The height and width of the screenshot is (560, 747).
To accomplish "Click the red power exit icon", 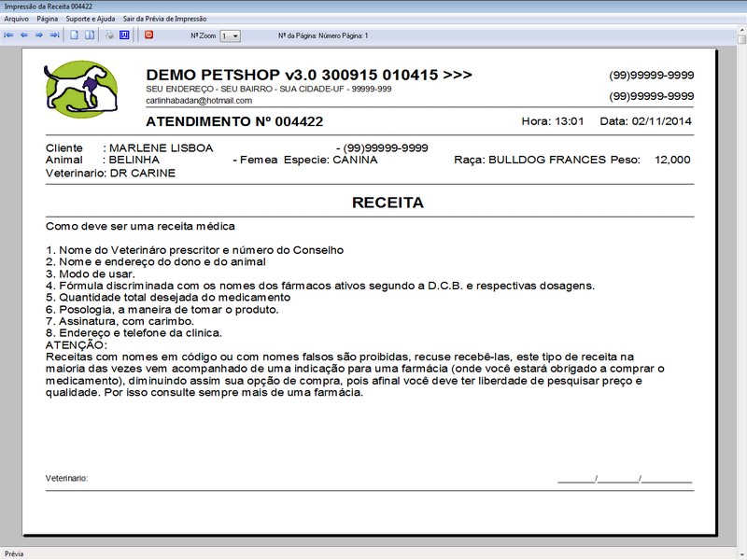I will pyautogui.click(x=148, y=35).
